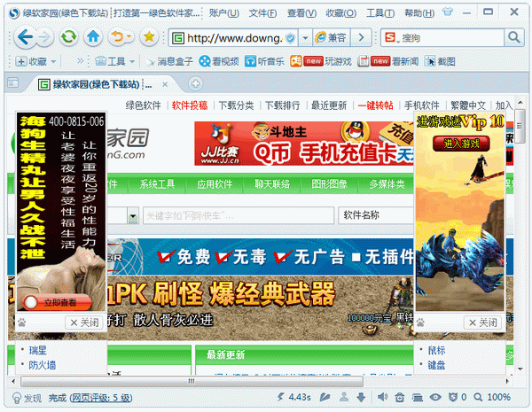Screen dimensions: 532x412
Task: Select the 绿软家园 tab
Action: [x=100, y=84]
